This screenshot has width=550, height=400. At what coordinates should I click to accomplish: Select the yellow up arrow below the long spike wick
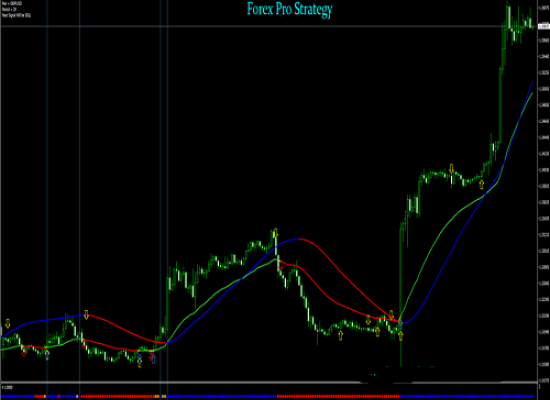point(401,335)
